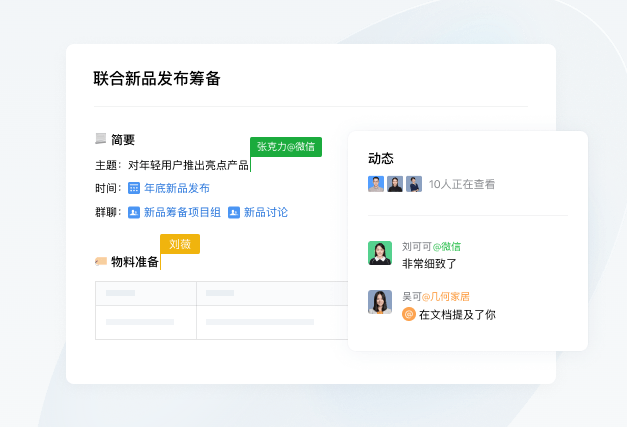The height and width of the screenshot is (427, 627).
Task: Open the 年底新品发布 schedule link
Action: click(x=177, y=188)
